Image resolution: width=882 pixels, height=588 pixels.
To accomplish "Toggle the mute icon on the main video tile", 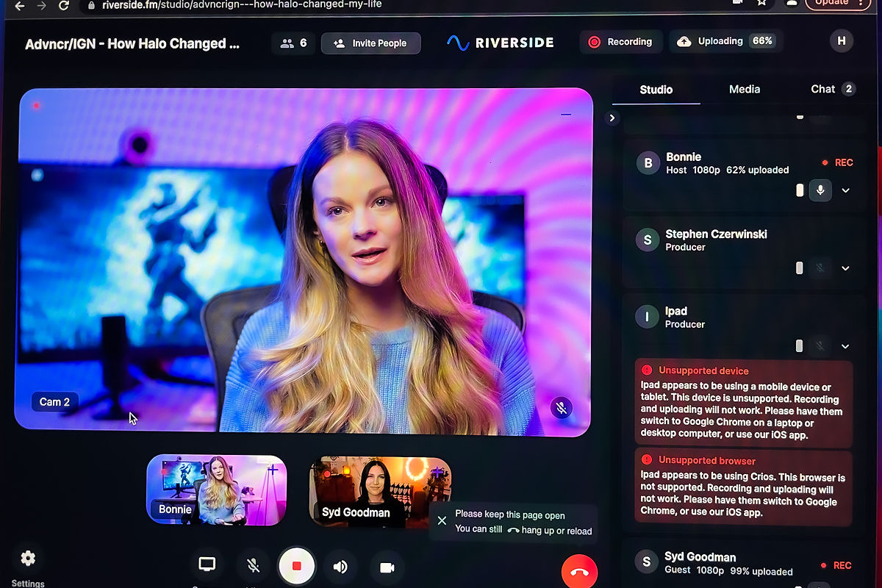I will tap(561, 407).
